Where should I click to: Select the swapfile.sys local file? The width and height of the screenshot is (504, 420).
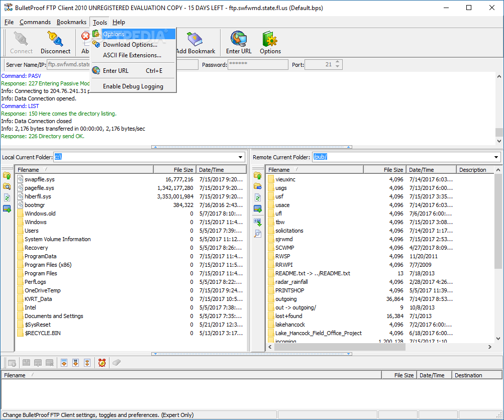tap(40, 179)
